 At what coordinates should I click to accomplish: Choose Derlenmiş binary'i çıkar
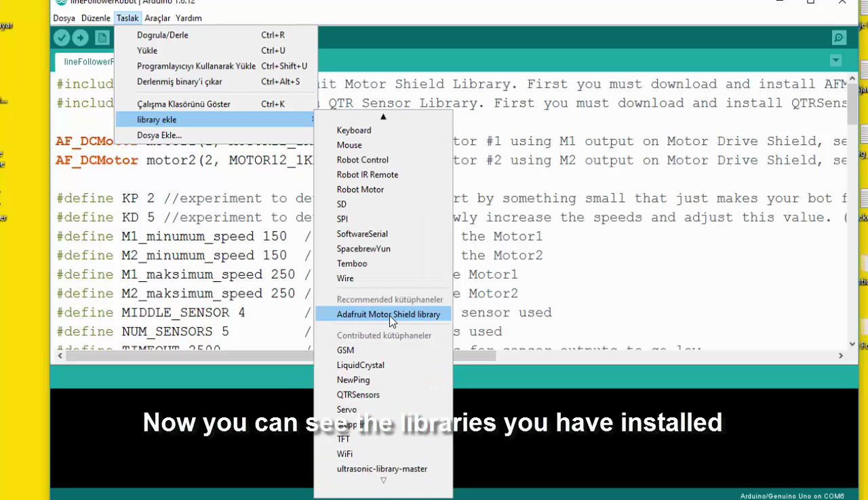point(216,82)
